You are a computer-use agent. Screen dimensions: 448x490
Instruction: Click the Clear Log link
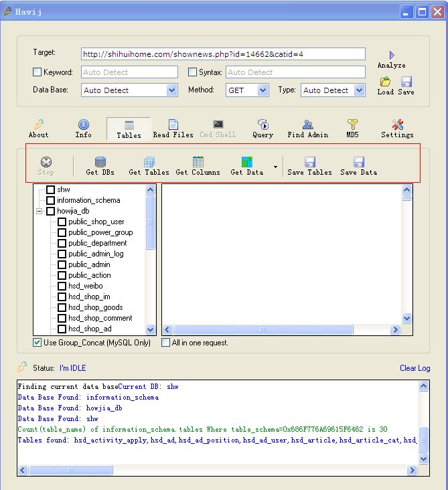point(415,368)
